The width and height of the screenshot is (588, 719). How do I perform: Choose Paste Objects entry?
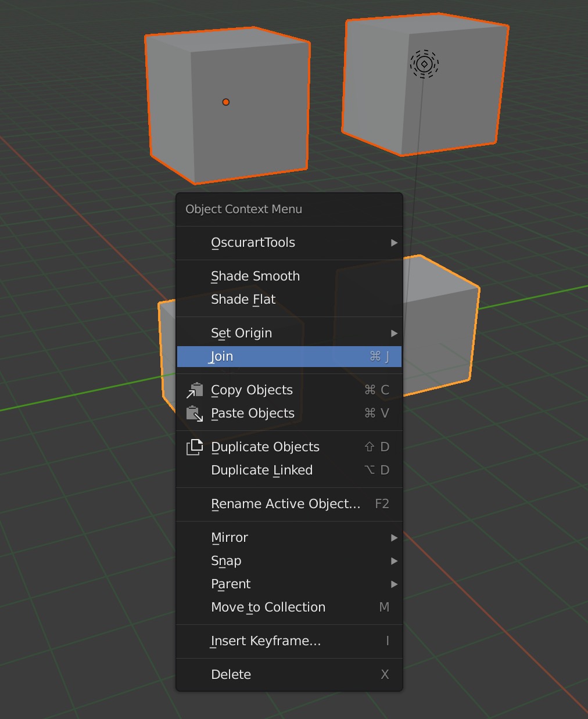[x=289, y=414]
